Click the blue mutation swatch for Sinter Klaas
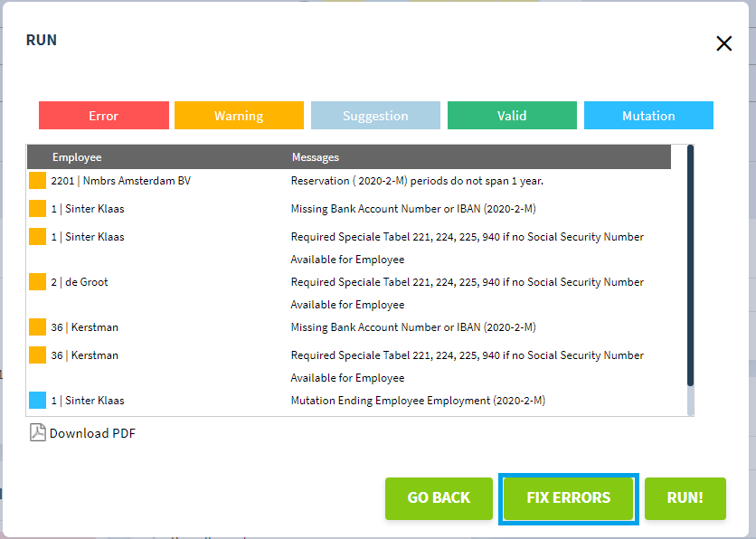Image resolution: width=756 pixels, height=539 pixels. pyautogui.click(x=37, y=400)
